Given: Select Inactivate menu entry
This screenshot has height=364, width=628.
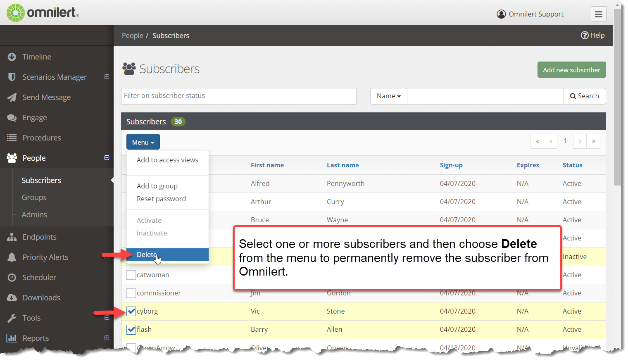Looking at the screenshot, I should coord(167,233).
